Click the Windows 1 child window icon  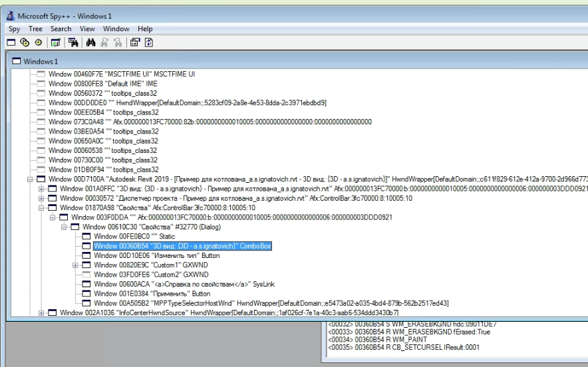click(x=16, y=61)
